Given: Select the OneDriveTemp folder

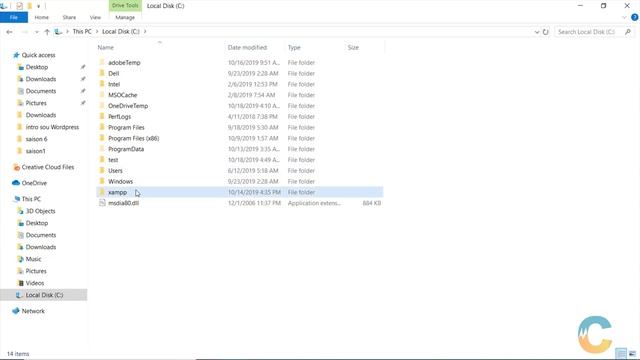Looking at the screenshot, I should (128, 106).
